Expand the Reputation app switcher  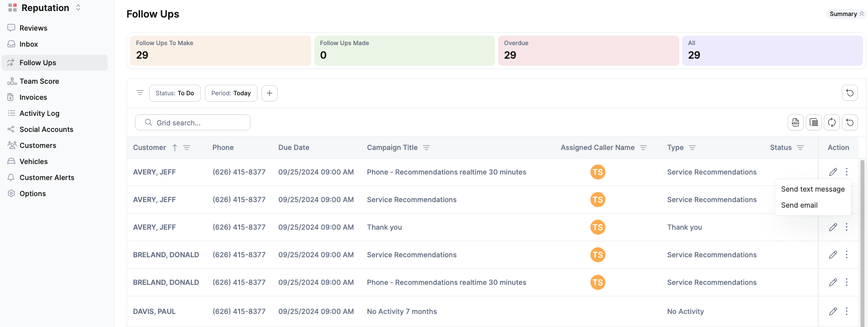click(x=78, y=8)
